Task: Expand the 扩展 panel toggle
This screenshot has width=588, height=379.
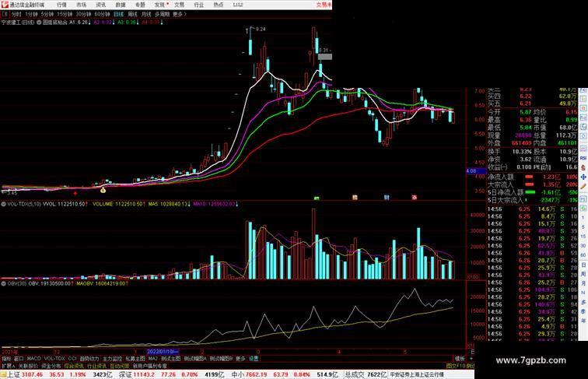Action: (x=8, y=366)
